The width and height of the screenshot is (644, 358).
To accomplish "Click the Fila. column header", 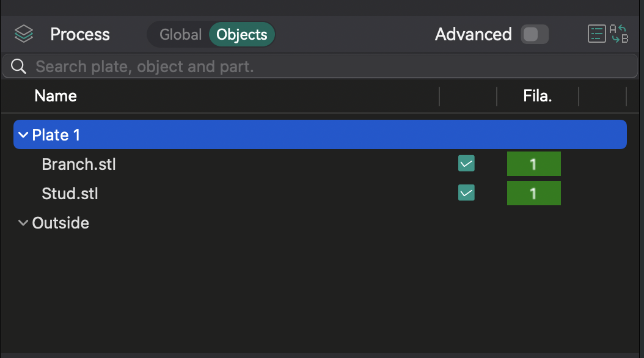I will pos(538,96).
